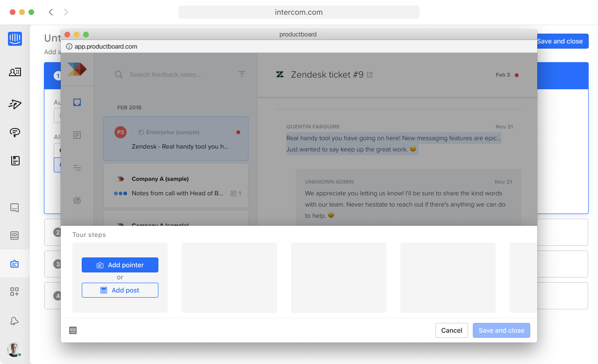Open the user avatar in Intercom sidebar

tap(14, 349)
